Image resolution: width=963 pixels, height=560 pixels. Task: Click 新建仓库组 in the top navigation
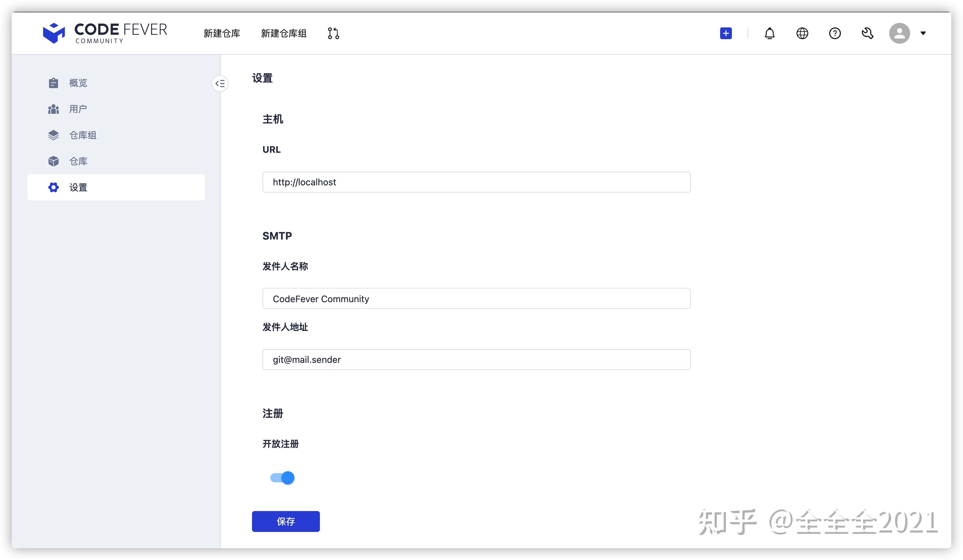tap(284, 33)
